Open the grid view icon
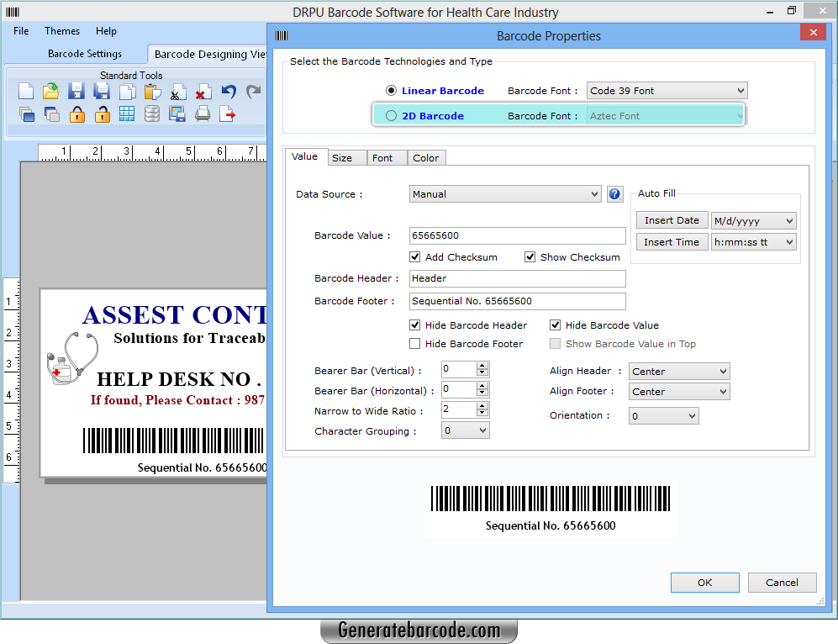Image resolution: width=838 pixels, height=644 pixels. coord(129,115)
